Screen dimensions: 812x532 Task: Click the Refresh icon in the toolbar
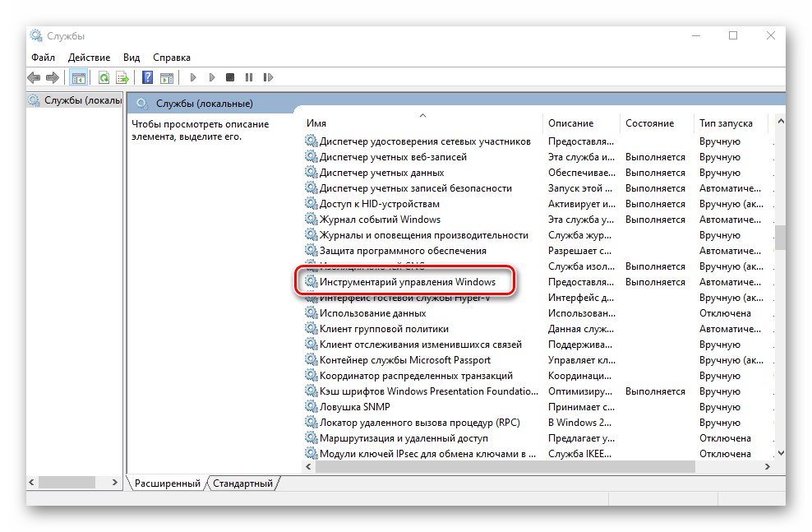(x=104, y=76)
